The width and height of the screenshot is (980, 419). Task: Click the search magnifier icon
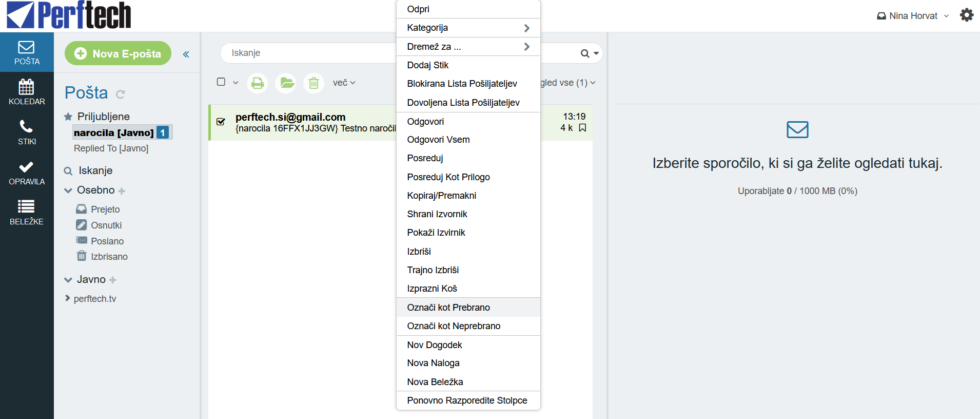(x=585, y=53)
